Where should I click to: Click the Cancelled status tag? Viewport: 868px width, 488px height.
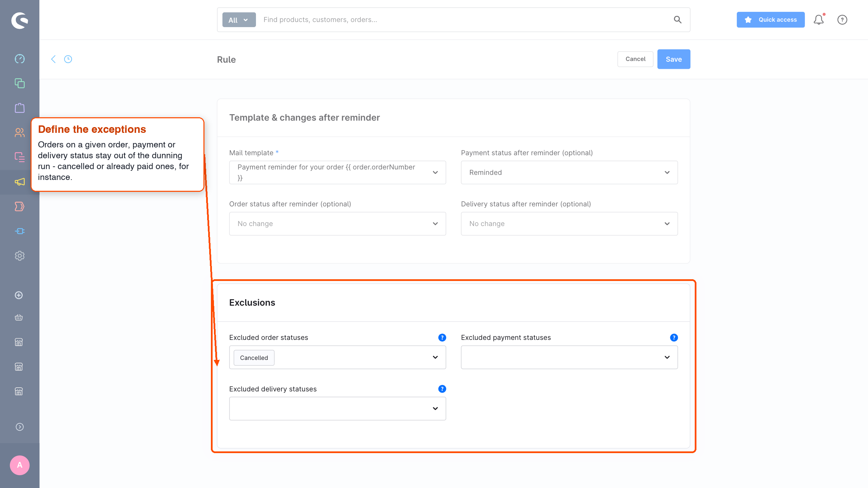tap(254, 358)
